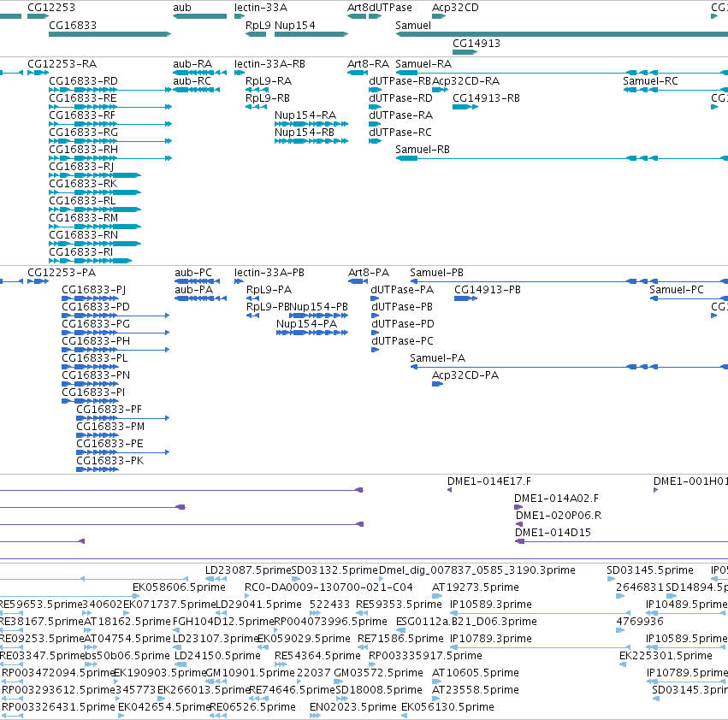728x720 pixels.
Task: Select transcript CG16833-RN
Action: tap(84, 235)
